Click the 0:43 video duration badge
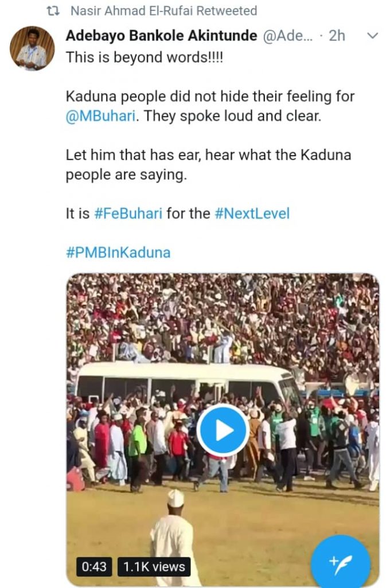The image size is (390, 588). pyautogui.click(x=94, y=566)
